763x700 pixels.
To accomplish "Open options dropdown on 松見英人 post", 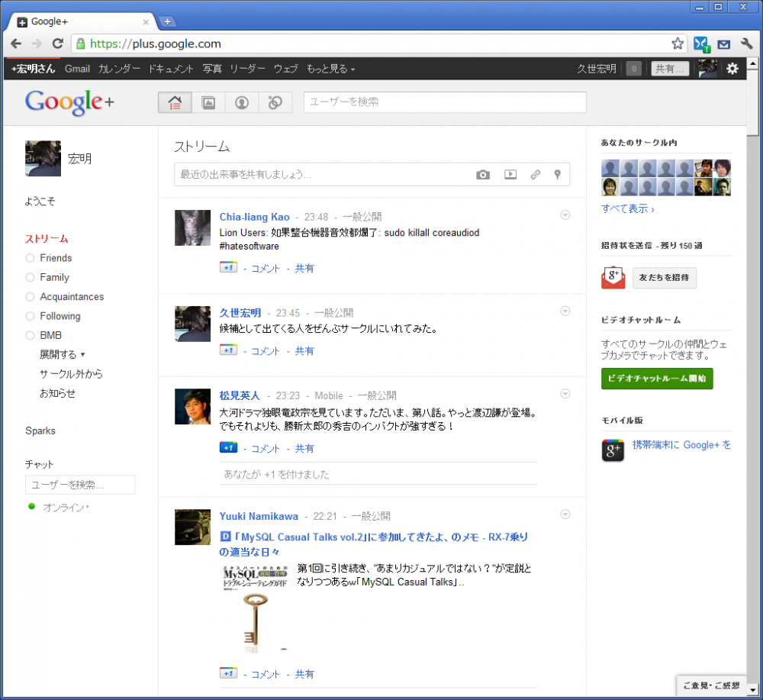I will 565,393.
